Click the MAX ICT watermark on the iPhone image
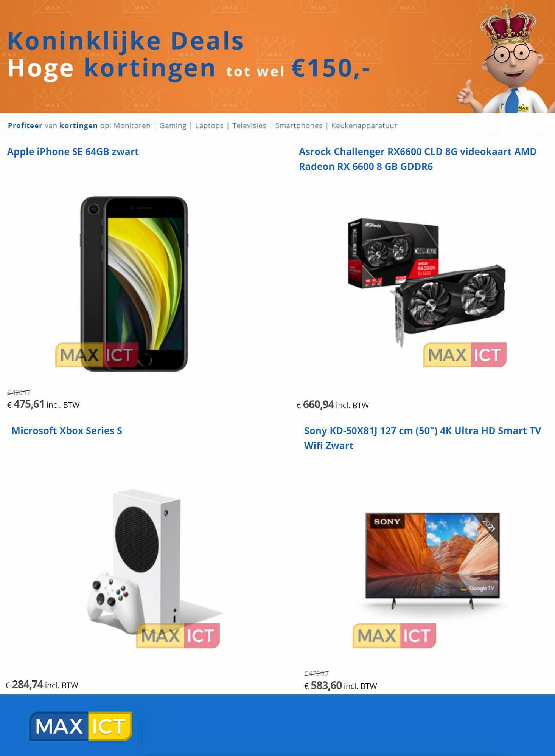555x756 pixels. click(x=97, y=355)
